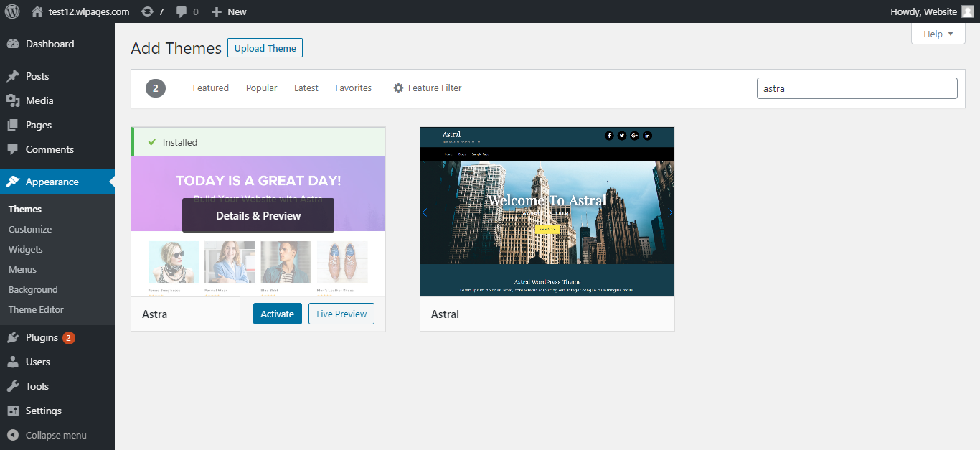Click the Add Themes heading
This screenshot has width=980, height=450.
tap(176, 48)
